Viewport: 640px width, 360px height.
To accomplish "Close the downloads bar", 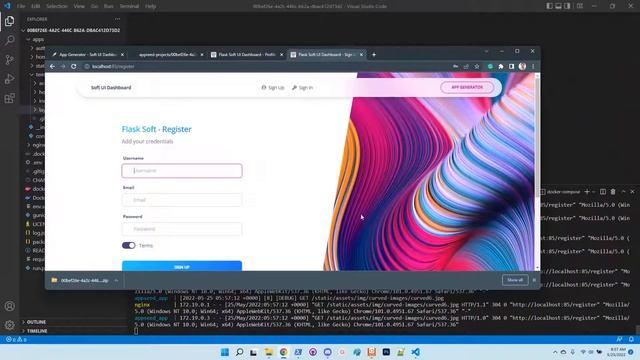I will pos(534,280).
